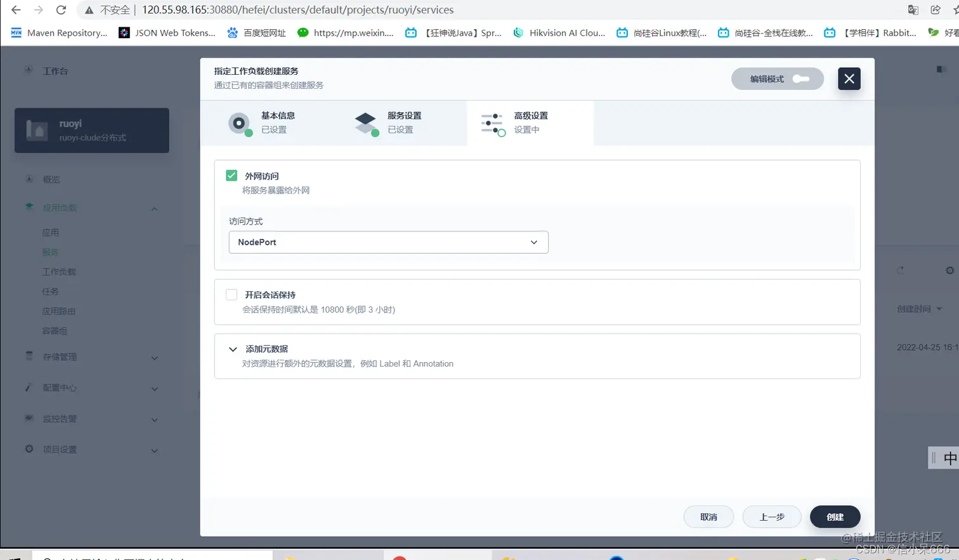
Task: Click the table refresh icon
Action: tap(900, 270)
